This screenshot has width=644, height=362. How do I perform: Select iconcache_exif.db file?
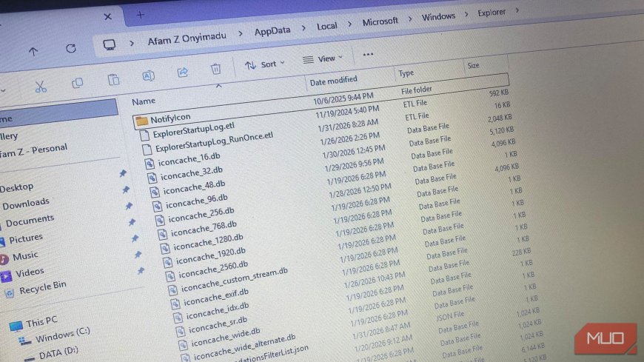click(x=215, y=298)
